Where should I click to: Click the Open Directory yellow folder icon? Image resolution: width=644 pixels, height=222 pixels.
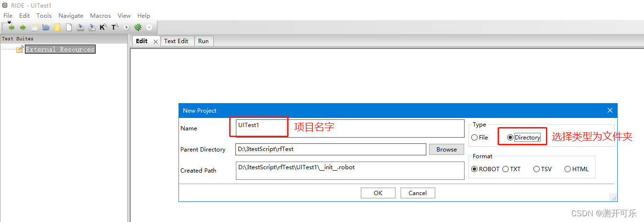tap(57, 27)
